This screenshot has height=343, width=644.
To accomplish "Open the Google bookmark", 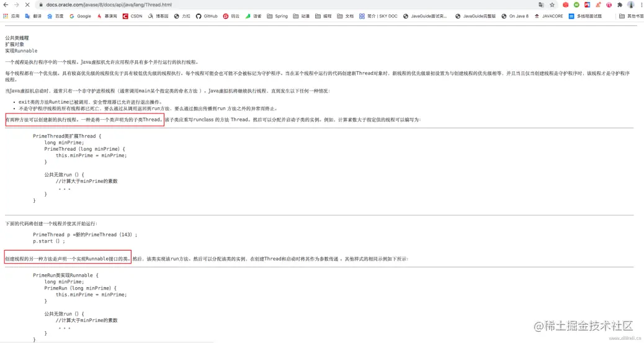I will click(x=80, y=16).
